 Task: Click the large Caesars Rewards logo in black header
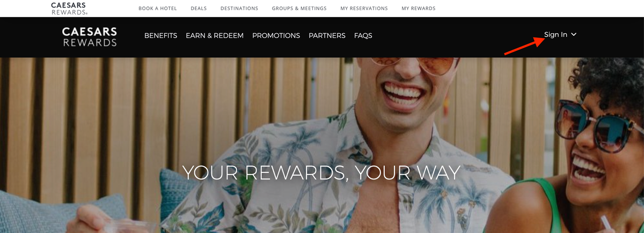point(90,36)
